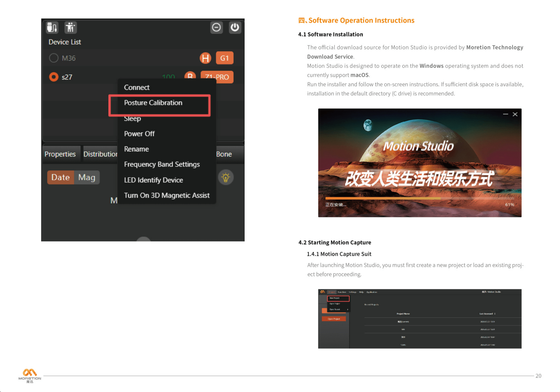Turn On 3D Magnetic Assist menu entry

pyautogui.click(x=167, y=195)
